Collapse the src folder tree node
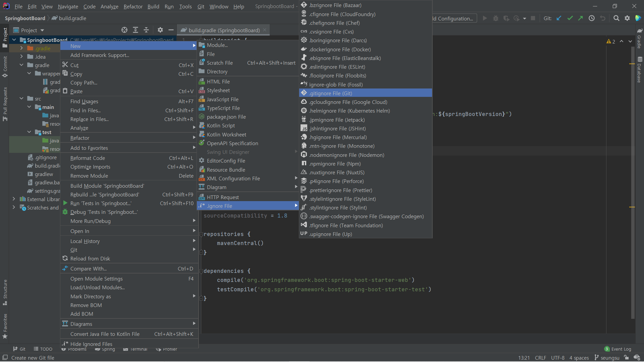Screen dimensions: 644x362 pos(21,99)
